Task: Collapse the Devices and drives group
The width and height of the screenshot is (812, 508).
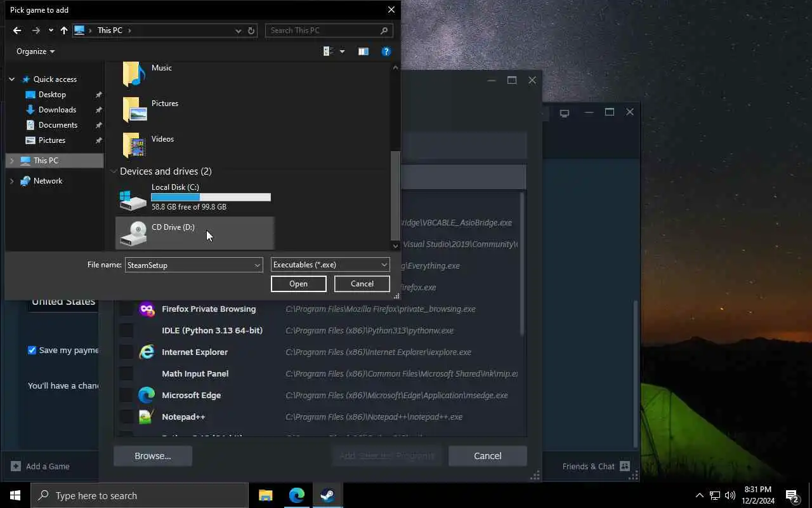Action: 114,171
